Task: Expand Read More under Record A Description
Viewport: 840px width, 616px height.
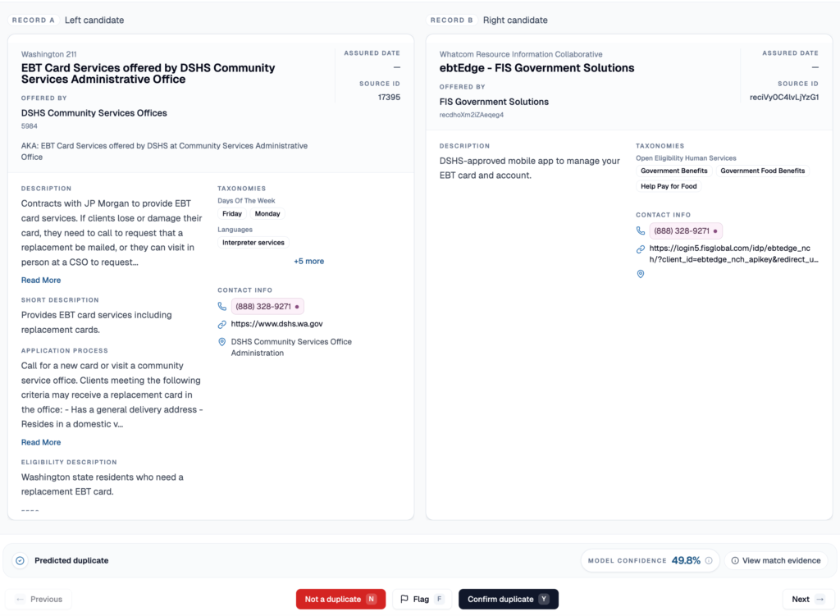Action: [41, 281]
